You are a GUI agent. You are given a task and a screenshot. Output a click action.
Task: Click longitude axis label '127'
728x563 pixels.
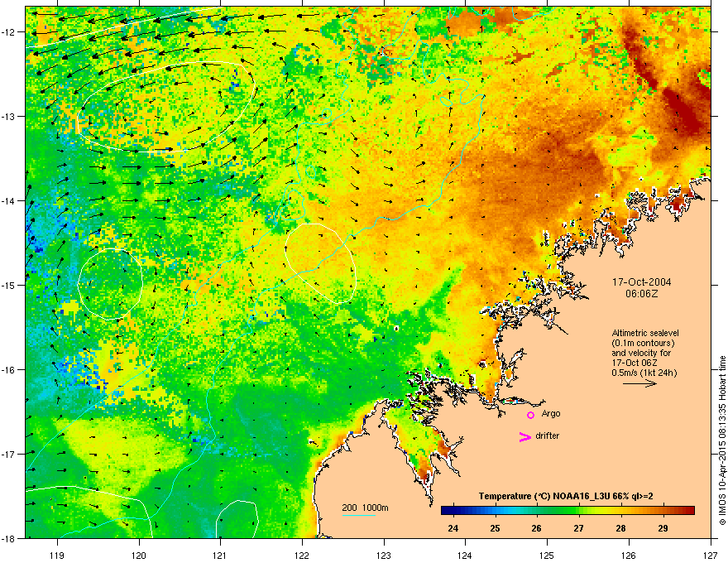(711, 555)
